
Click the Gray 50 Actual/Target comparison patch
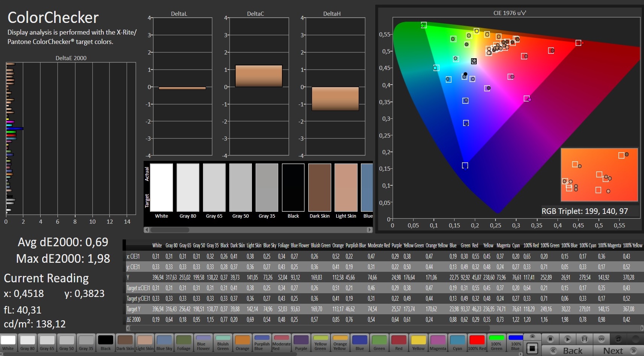tap(241, 187)
